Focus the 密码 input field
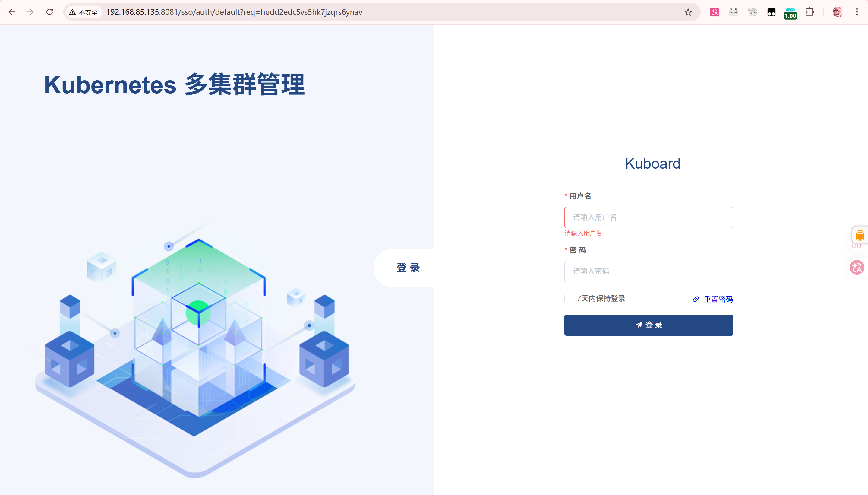 pos(648,271)
